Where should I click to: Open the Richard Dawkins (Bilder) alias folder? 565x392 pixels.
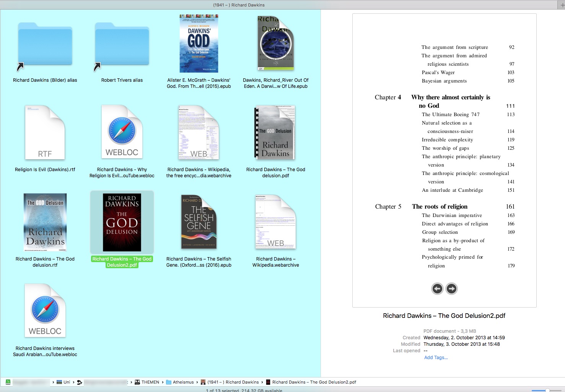[45, 46]
